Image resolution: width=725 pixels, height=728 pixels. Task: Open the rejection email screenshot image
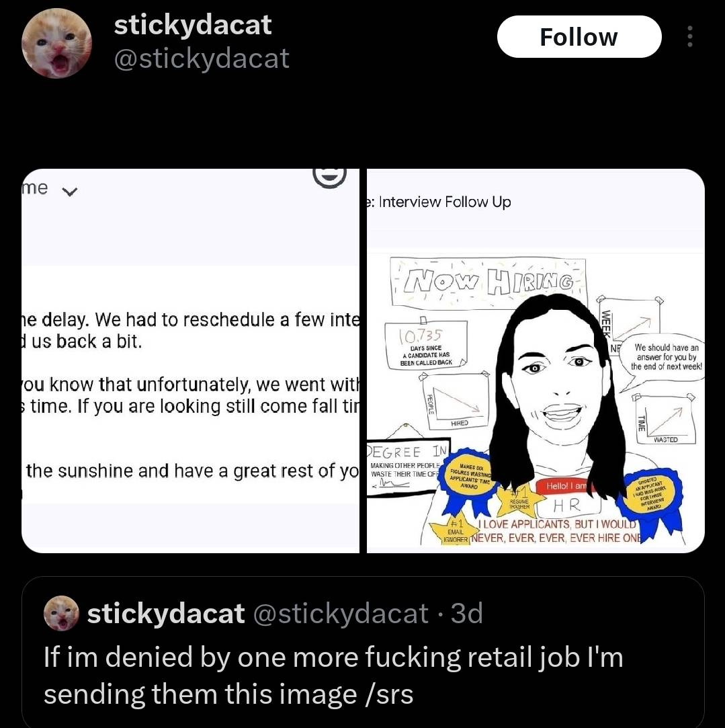click(x=190, y=361)
